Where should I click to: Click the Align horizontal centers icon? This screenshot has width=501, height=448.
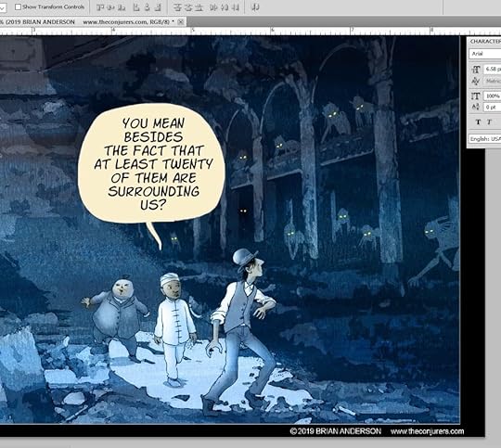pos(148,7)
